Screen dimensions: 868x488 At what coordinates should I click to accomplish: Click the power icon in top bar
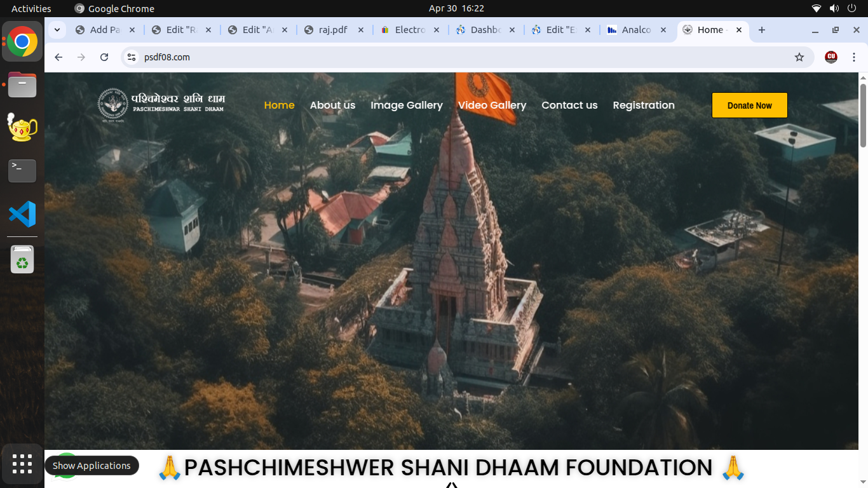[851, 8]
